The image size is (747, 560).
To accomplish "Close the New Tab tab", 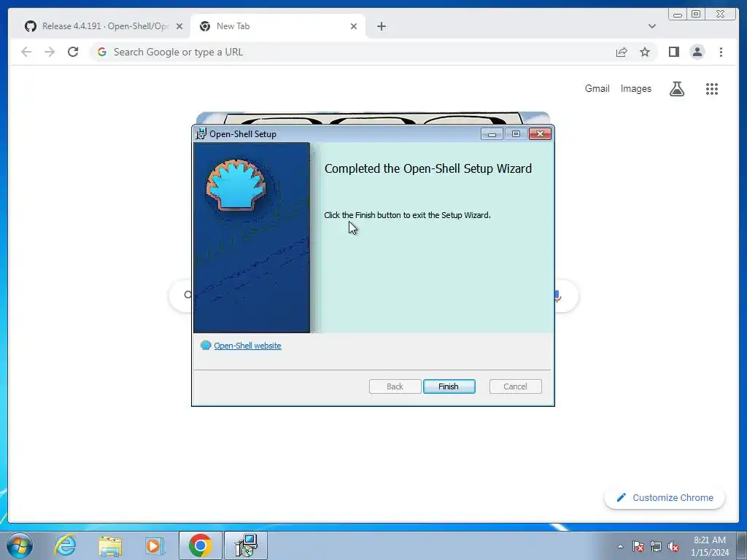I will [x=354, y=26].
